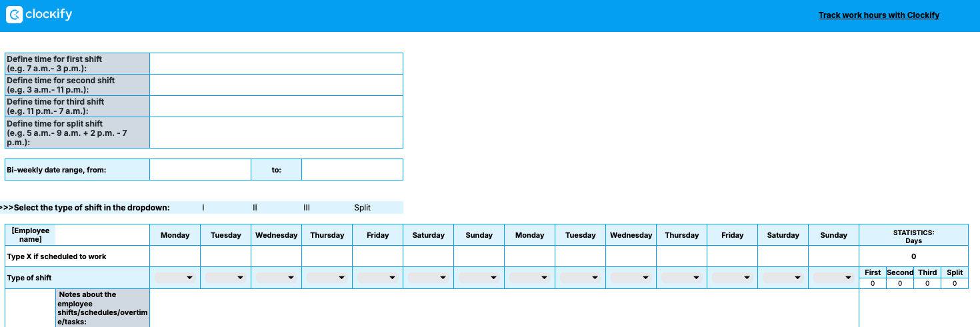Select the second shift time input cell
Image resolution: width=980 pixels, height=327 pixels.
(x=276, y=85)
